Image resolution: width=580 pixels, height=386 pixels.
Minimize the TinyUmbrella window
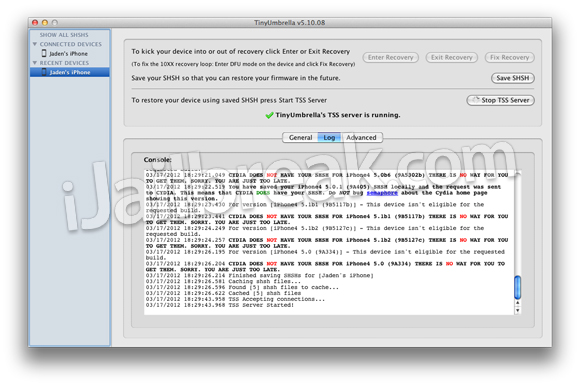[45, 23]
